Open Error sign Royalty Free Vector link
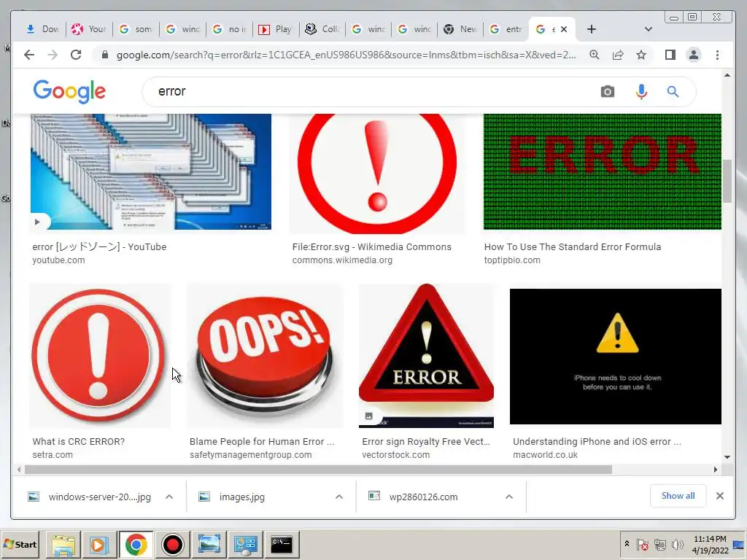The image size is (747, 560). coord(426,441)
